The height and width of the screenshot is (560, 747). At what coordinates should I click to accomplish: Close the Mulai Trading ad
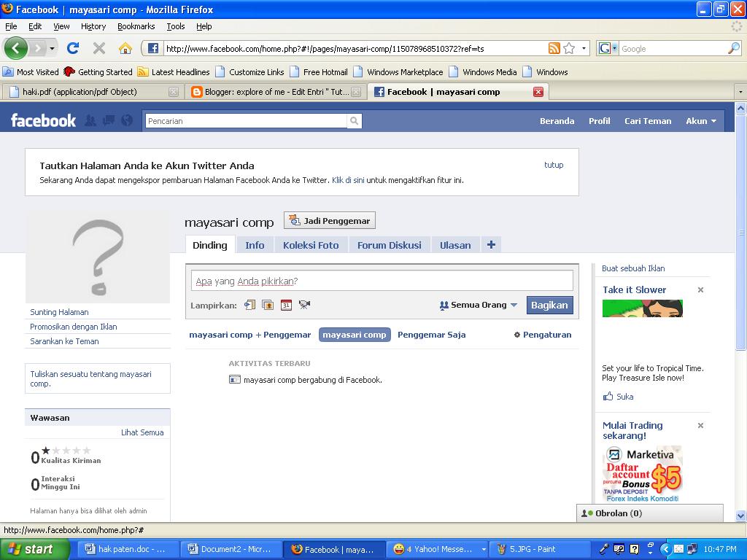(x=700, y=425)
